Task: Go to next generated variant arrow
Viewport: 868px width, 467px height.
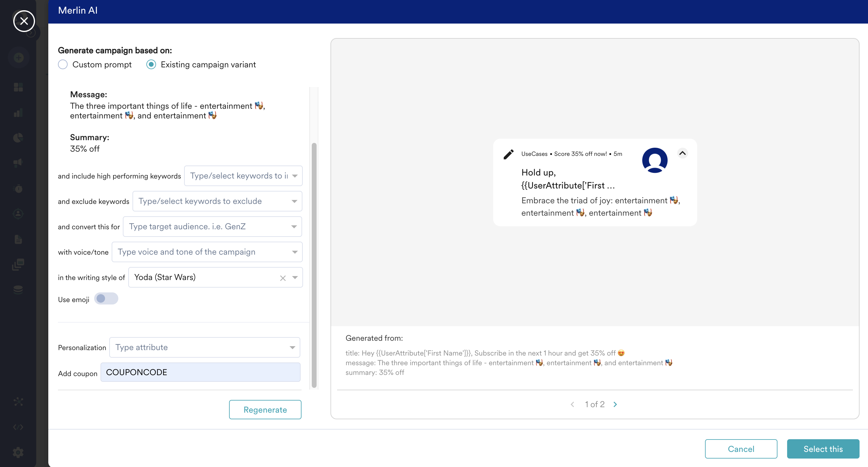Action: click(x=615, y=404)
